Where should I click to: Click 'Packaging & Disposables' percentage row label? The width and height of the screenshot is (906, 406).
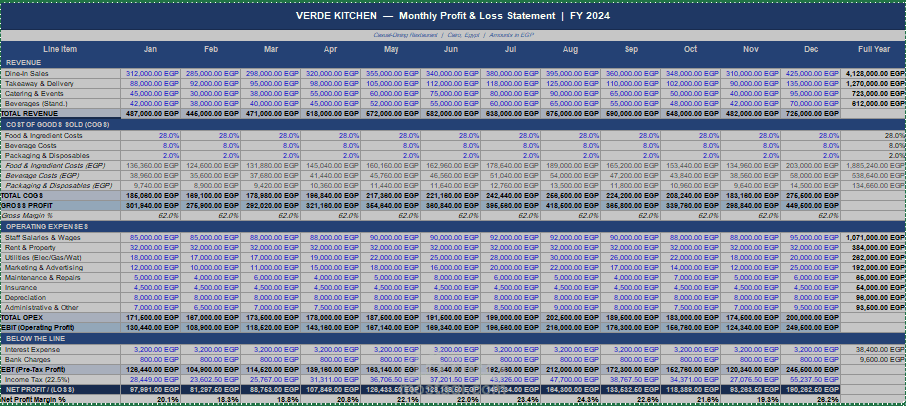(61, 155)
